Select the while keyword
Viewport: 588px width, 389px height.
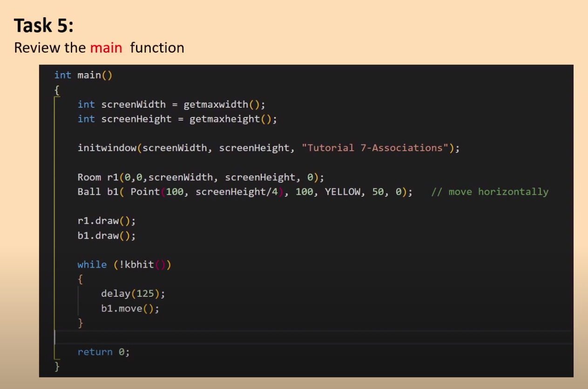pyautogui.click(x=91, y=264)
